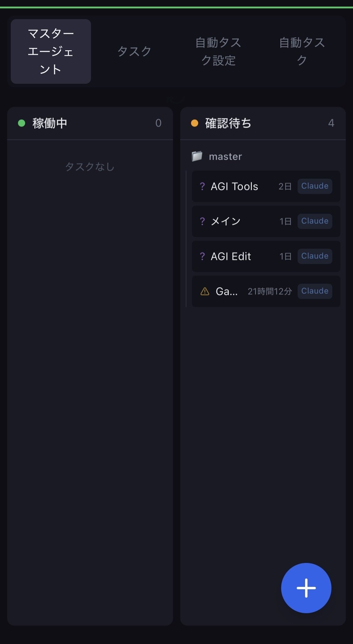Collapse the master folder group

tap(225, 156)
